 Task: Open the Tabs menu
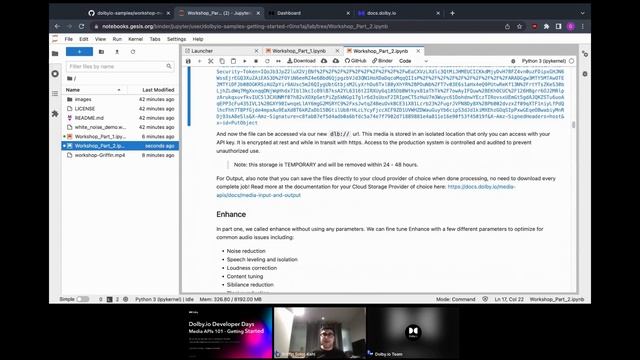[x=155, y=39]
